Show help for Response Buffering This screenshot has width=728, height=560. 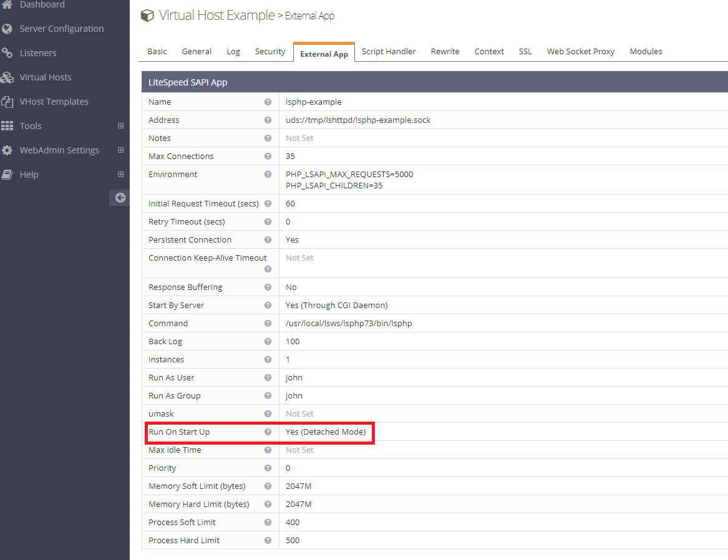coord(268,287)
